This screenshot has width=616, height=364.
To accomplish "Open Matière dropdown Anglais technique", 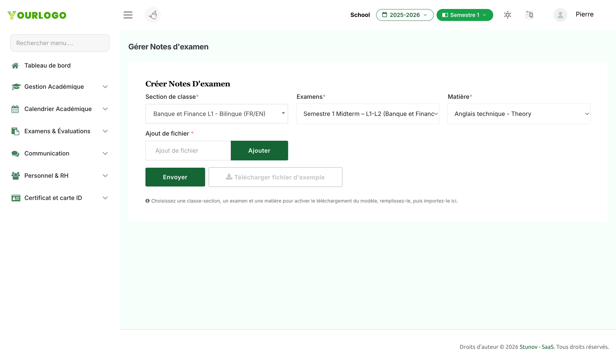I will tap(519, 114).
